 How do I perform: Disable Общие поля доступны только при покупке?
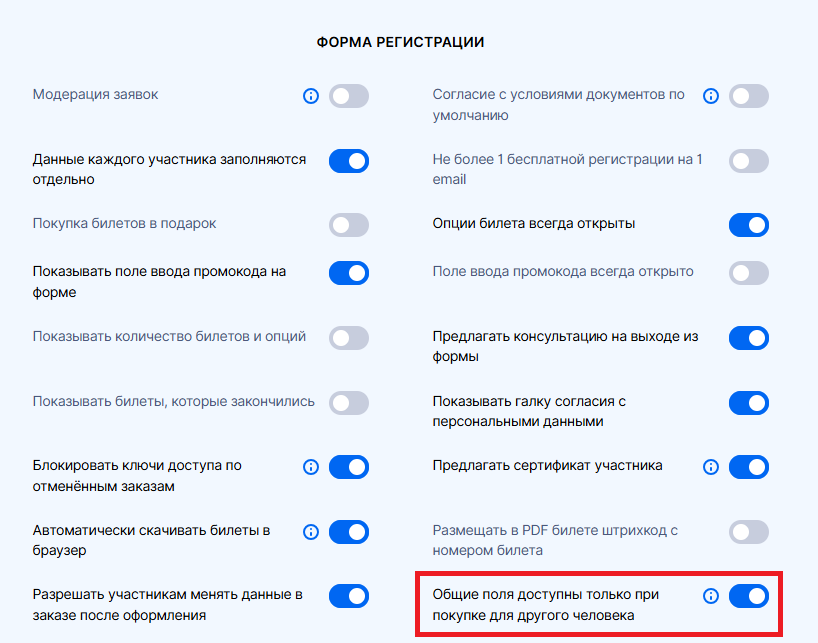(749, 596)
